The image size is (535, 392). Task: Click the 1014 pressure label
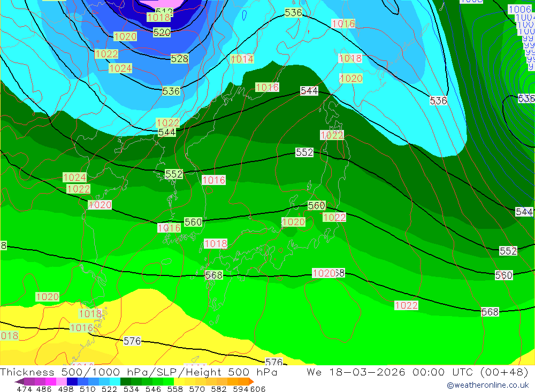(x=242, y=59)
